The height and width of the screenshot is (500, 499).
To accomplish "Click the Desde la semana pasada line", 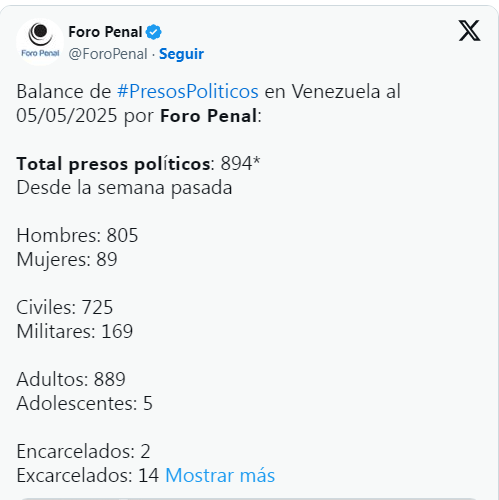I will pyautogui.click(x=124, y=187).
